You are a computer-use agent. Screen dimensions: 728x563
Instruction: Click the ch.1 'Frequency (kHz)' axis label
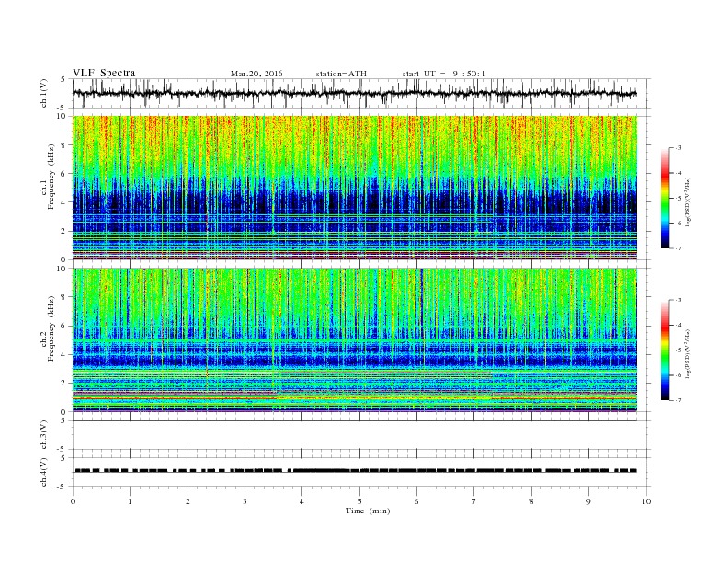click(x=51, y=177)
